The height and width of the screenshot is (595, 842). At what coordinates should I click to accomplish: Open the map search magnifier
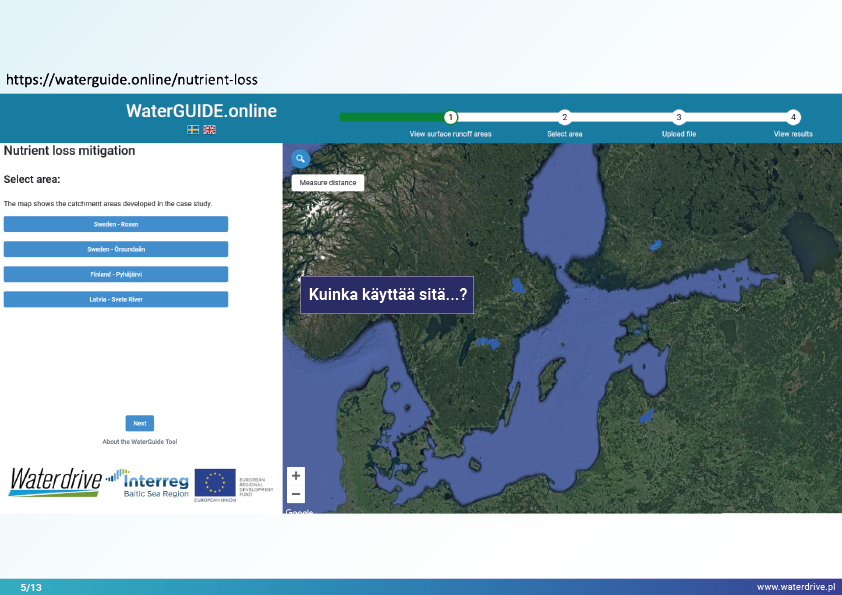tap(300, 158)
